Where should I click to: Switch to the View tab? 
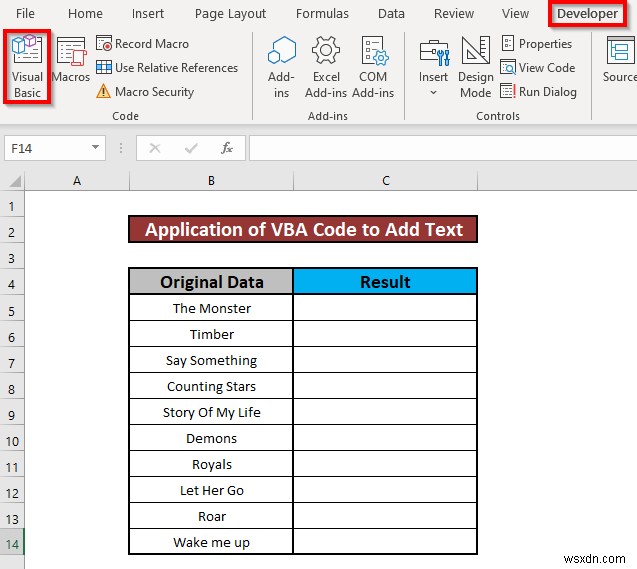515,14
